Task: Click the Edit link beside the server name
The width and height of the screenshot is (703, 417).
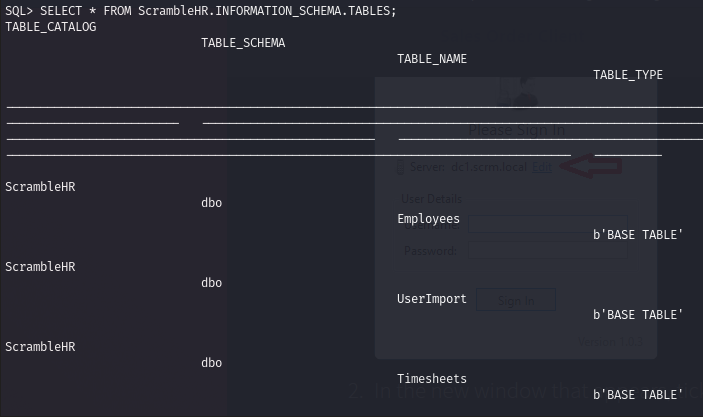Action: click(541, 167)
